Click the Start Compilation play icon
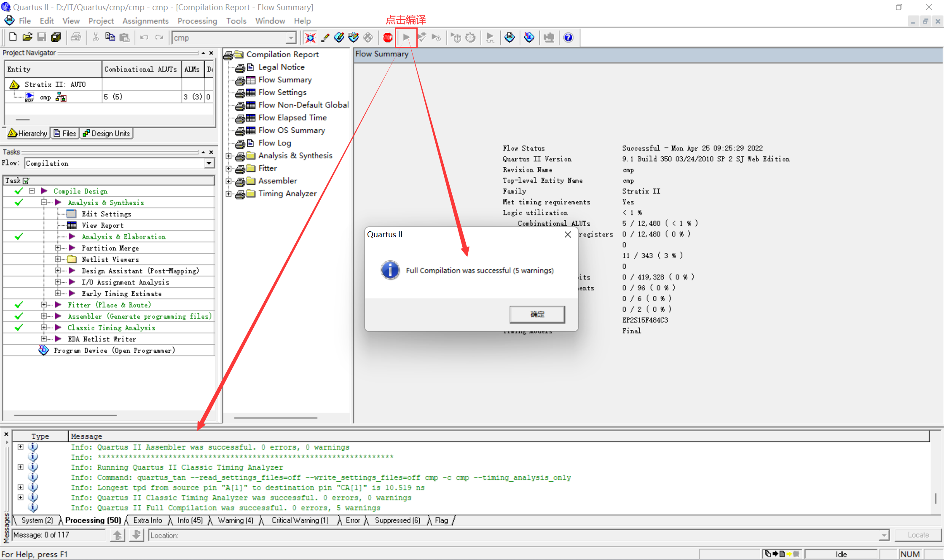This screenshot has height=560, width=944. [406, 38]
